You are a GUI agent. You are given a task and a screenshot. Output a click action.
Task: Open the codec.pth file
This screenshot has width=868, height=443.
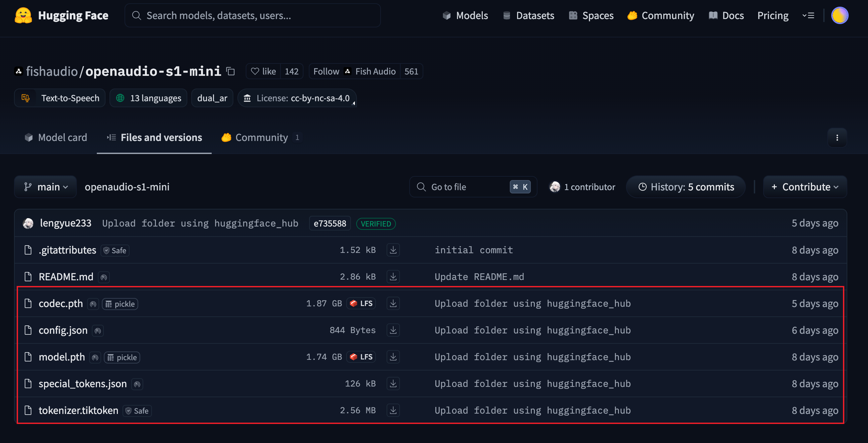(61, 303)
